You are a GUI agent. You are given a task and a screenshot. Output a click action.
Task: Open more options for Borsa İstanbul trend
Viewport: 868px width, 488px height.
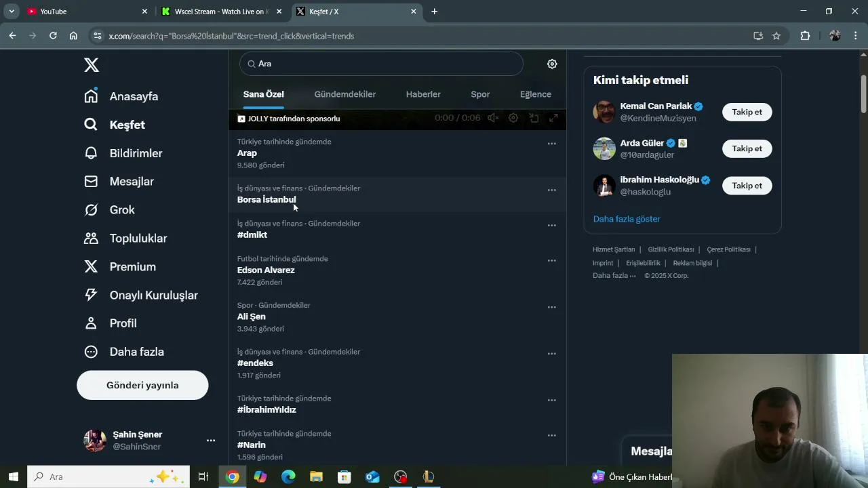[x=551, y=190]
